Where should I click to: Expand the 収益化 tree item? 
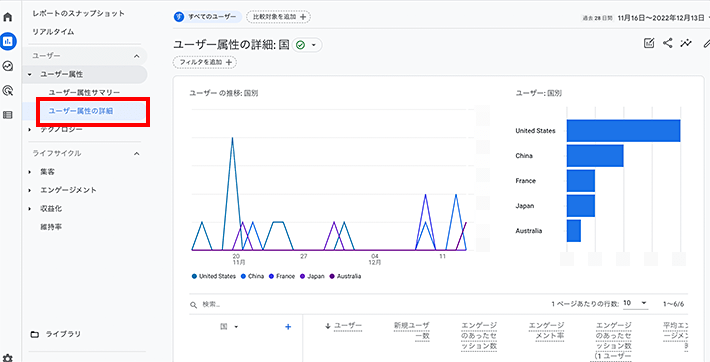(30, 209)
